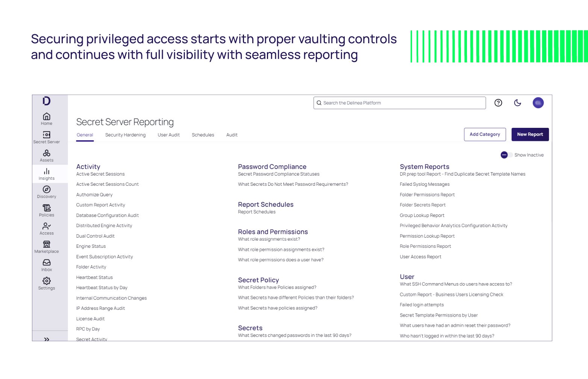The image size is (588, 379).
Task: Collapse the sidebar using the double-chevron
Action: [47, 339]
